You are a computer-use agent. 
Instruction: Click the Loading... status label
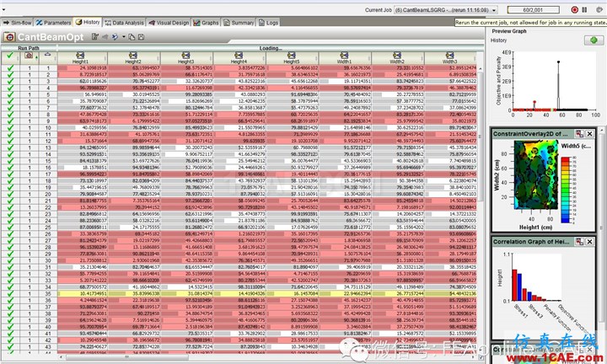pyautogui.click(x=271, y=48)
